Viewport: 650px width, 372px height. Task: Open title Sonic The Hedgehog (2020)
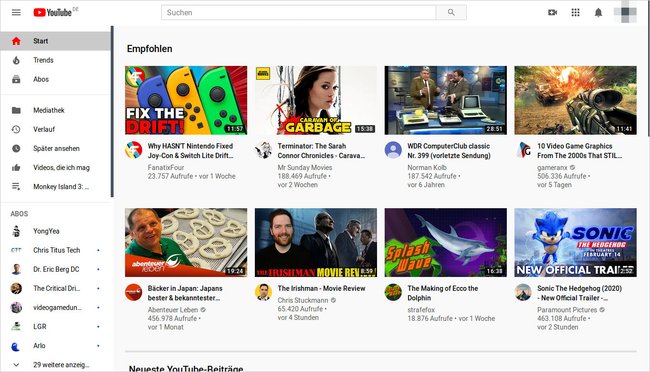pyautogui.click(x=580, y=293)
